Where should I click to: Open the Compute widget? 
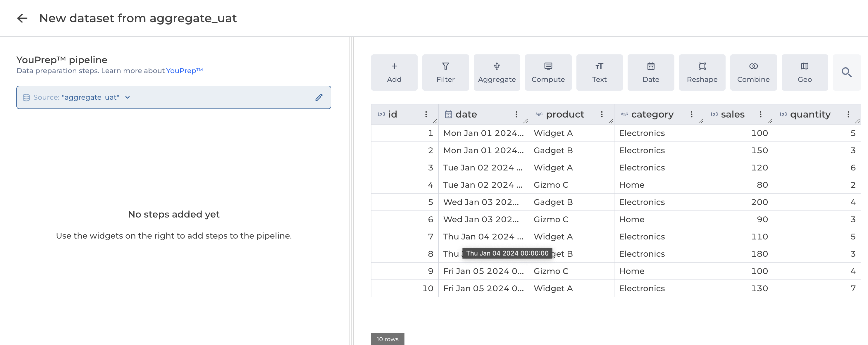(x=548, y=73)
